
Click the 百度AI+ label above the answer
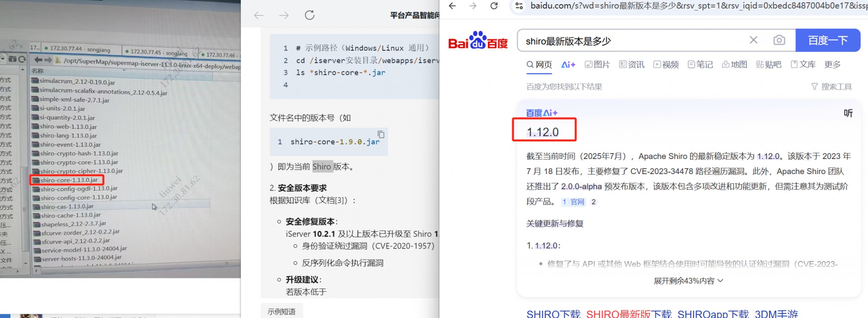pos(542,113)
